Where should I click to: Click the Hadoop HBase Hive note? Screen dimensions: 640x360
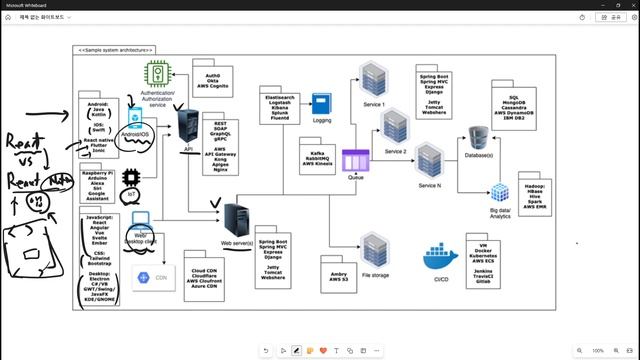click(535, 194)
